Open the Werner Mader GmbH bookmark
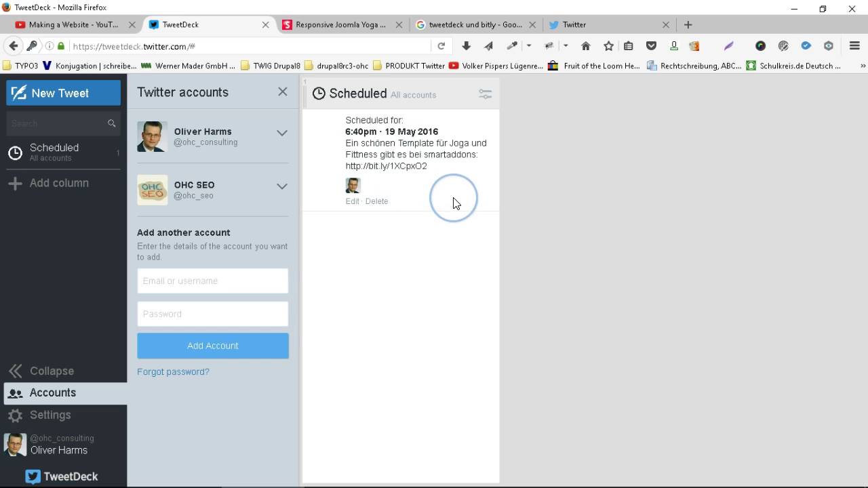 pos(188,66)
